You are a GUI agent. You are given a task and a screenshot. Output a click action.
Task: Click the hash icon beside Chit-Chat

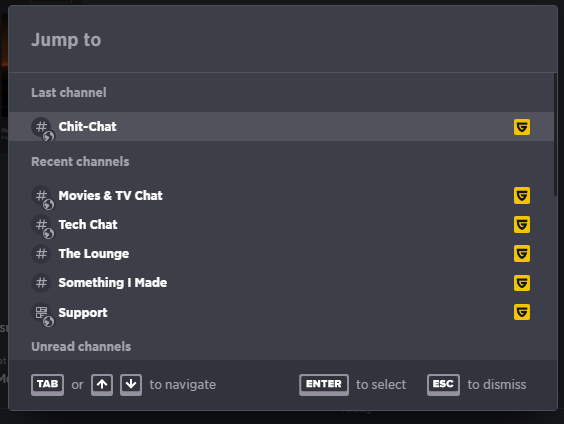(42, 128)
